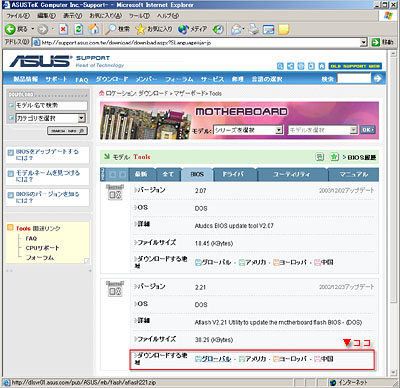Click the IE Forward button
400x388 pixels.
click(43, 30)
